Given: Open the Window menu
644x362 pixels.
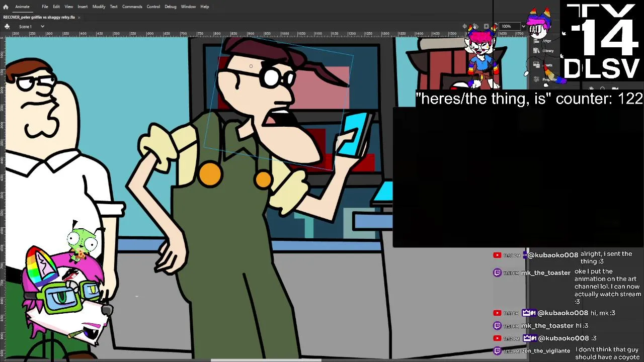Looking at the screenshot, I should pyautogui.click(x=188, y=7).
